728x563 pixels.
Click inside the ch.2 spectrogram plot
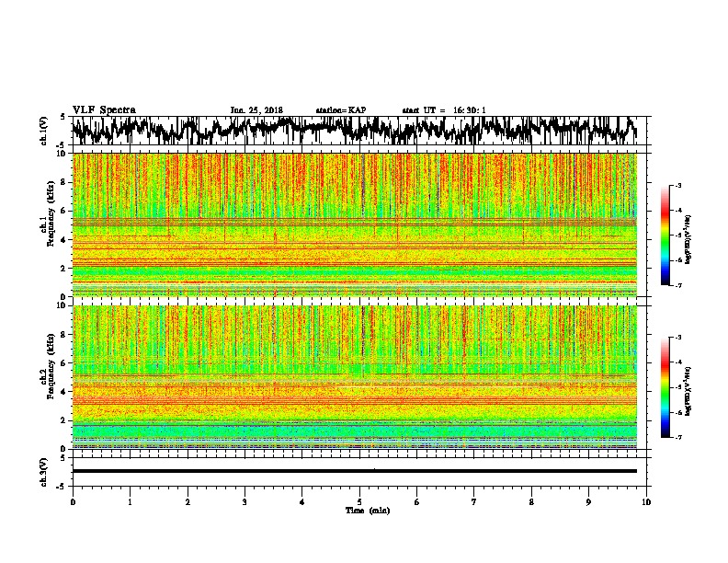click(x=354, y=377)
